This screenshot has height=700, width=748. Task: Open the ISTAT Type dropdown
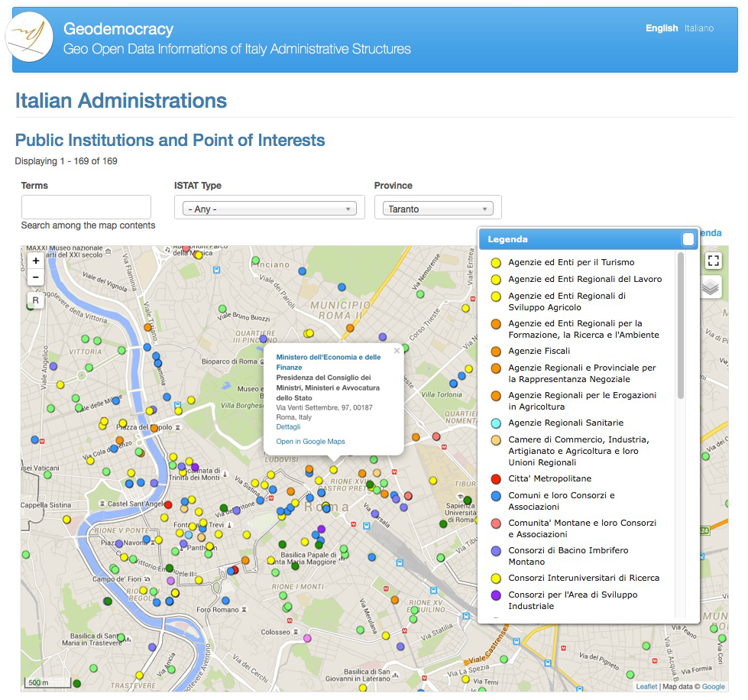point(270,209)
